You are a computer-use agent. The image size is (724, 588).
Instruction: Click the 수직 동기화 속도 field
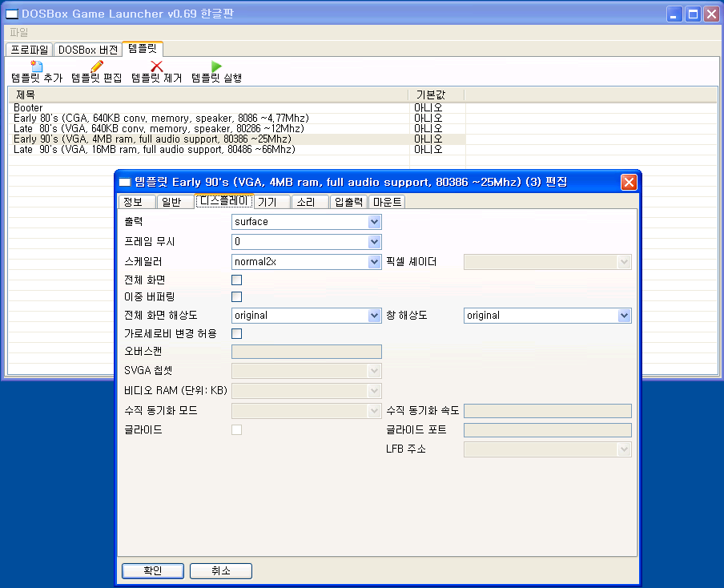pyautogui.click(x=548, y=411)
